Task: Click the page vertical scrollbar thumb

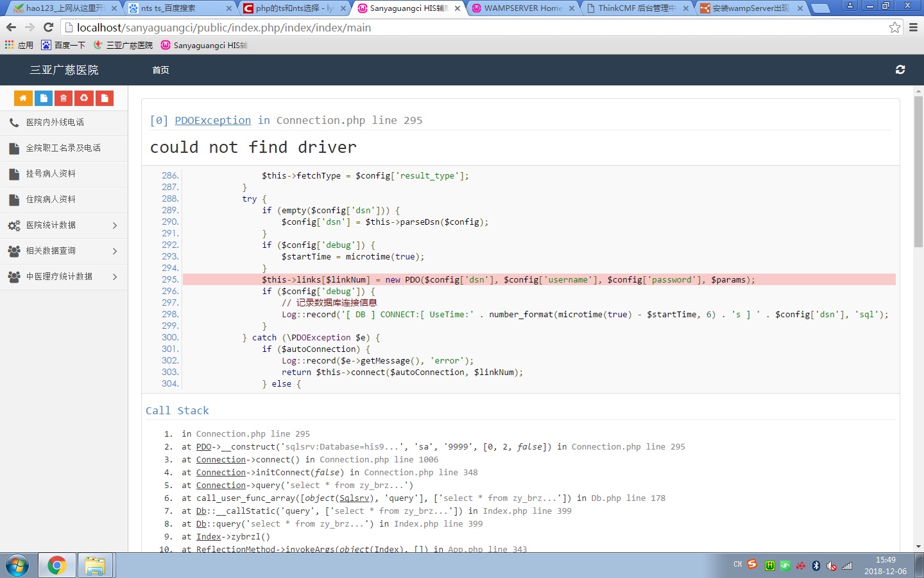Action: click(x=918, y=171)
